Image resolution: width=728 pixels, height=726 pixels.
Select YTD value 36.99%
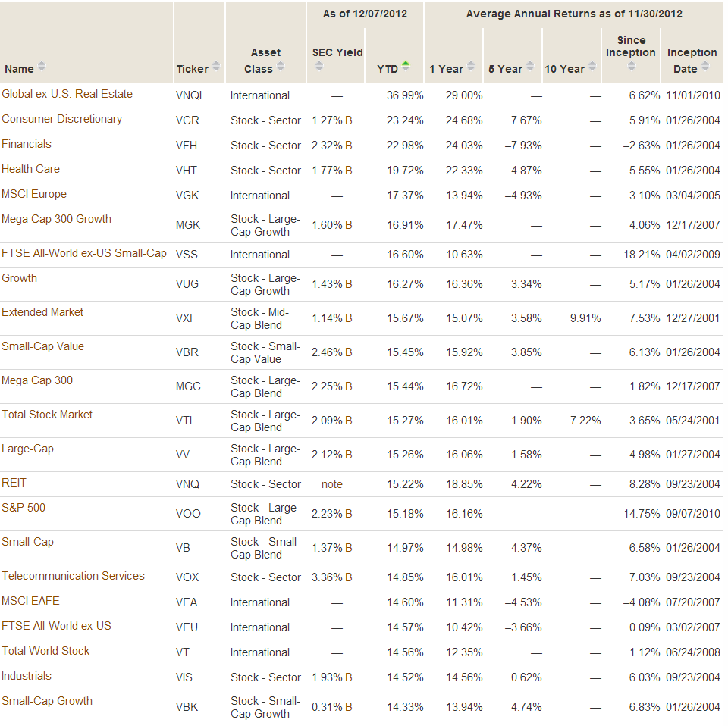(405, 95)
